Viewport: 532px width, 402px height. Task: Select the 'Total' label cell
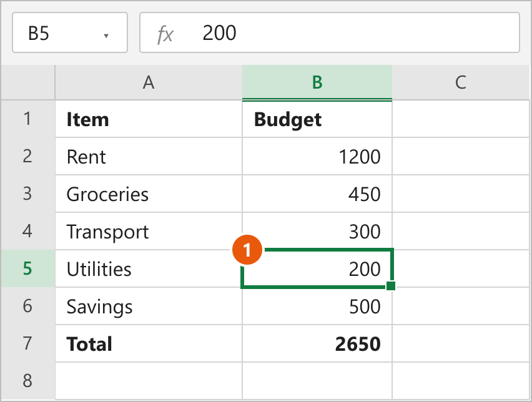149,343
